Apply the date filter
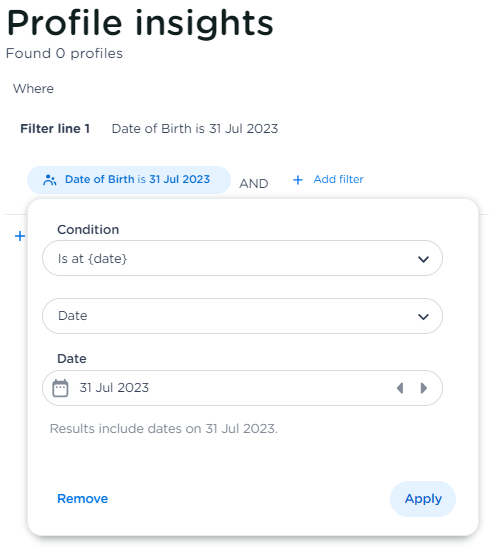This screenshot has height=551, width=489. click(423, 499)
